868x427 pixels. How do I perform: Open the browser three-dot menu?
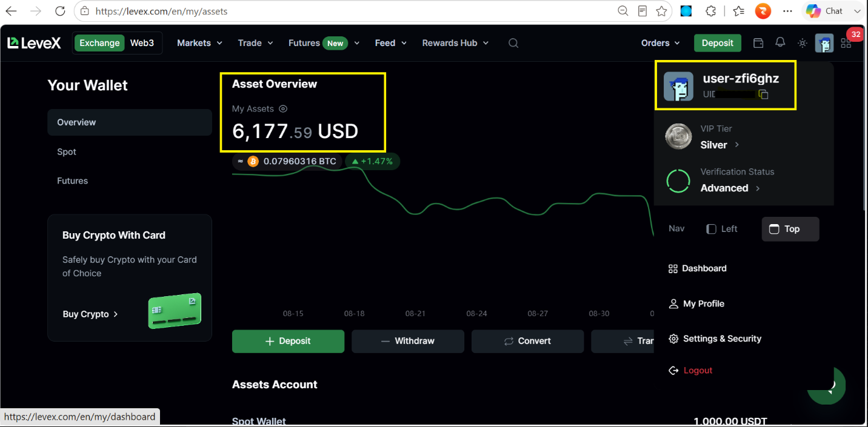787,11
